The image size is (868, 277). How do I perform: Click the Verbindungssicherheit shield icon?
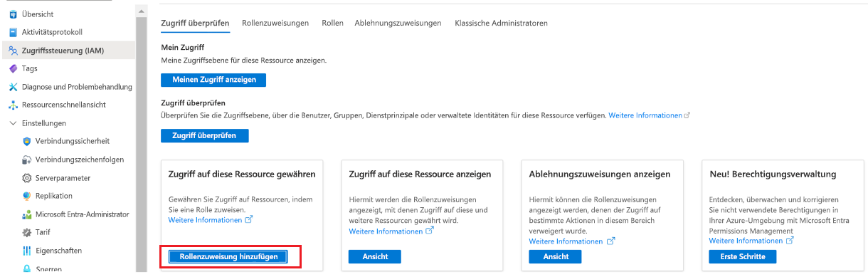click(27, 141)
